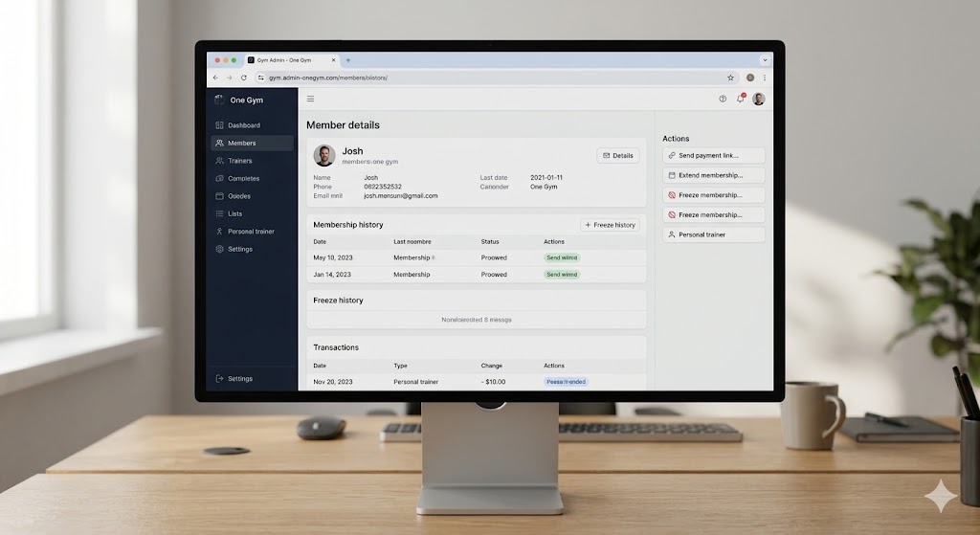Click the Freeze history button
The image size is (980, 535).
coord(610,225)
